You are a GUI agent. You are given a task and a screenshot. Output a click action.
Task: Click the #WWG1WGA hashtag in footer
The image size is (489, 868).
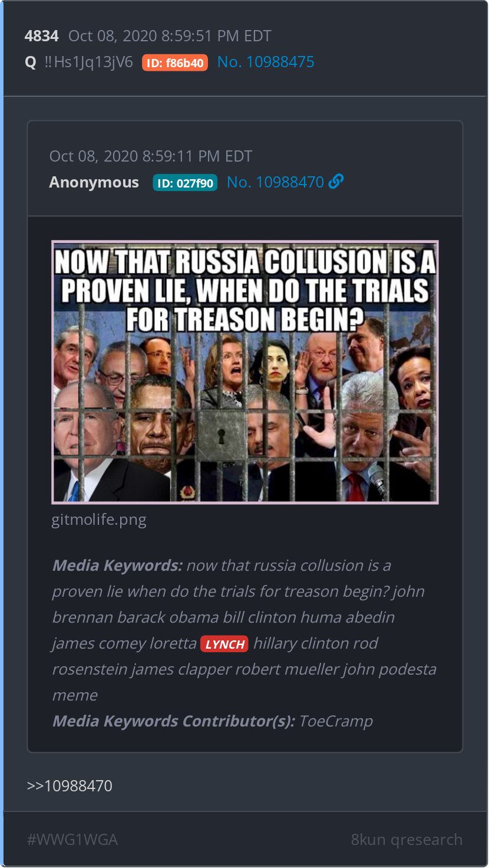(72, 840)
